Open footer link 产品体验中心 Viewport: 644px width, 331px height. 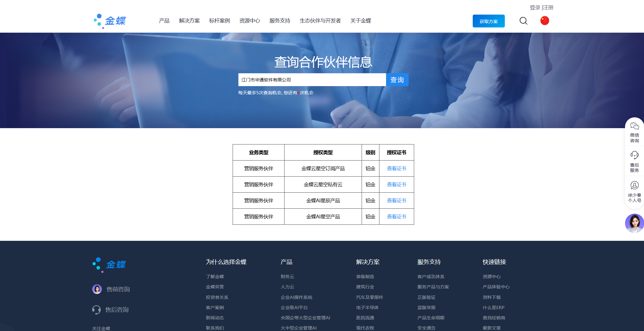coord(496,287)
